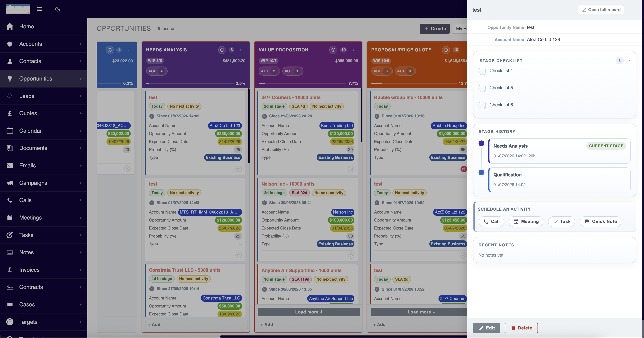Tick the Check list 5 checkbox
644x338 pixels.
(x=482, y=88)
